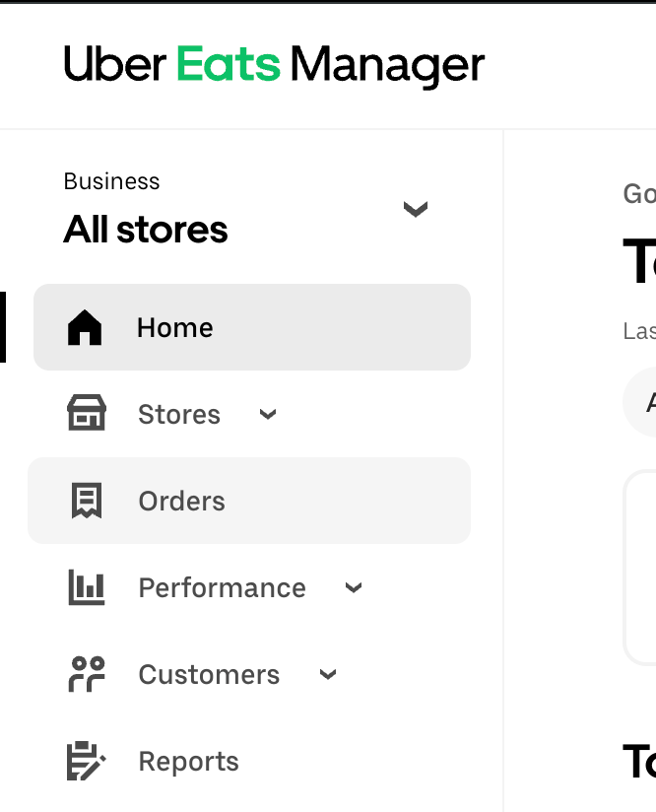Open the Orders page

click(x=181, y=501)
